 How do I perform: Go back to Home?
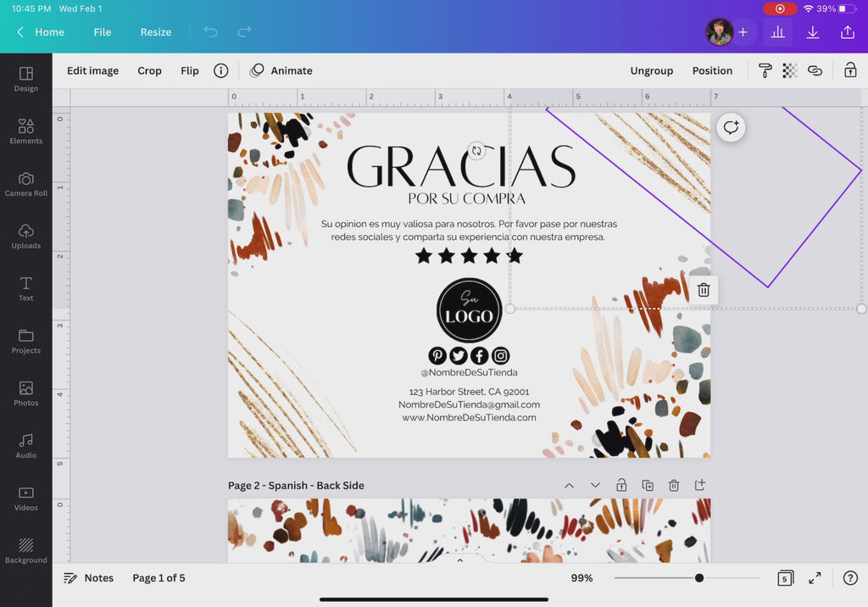tap(41, 32)
